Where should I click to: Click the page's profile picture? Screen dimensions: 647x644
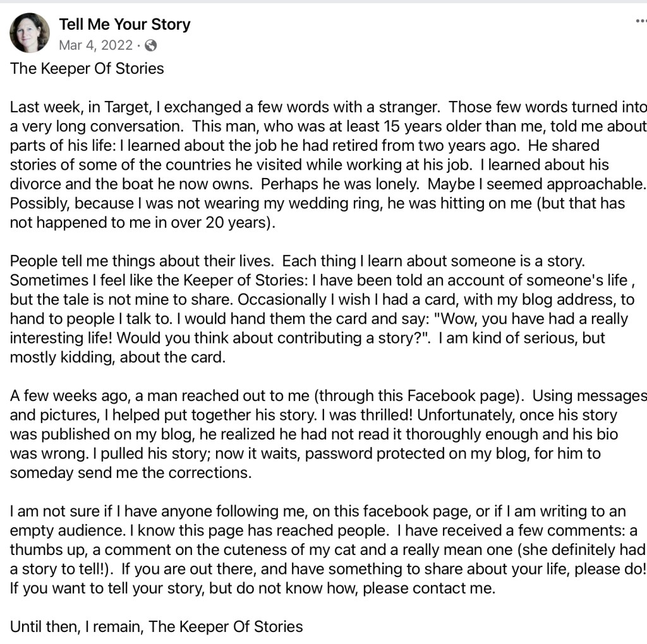(30, 33)
